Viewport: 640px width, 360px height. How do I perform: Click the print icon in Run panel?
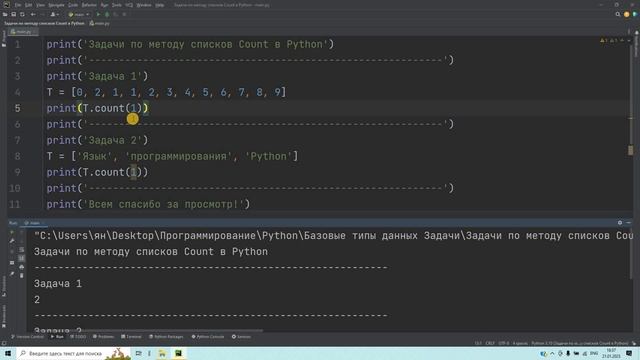tap(22, 267)
